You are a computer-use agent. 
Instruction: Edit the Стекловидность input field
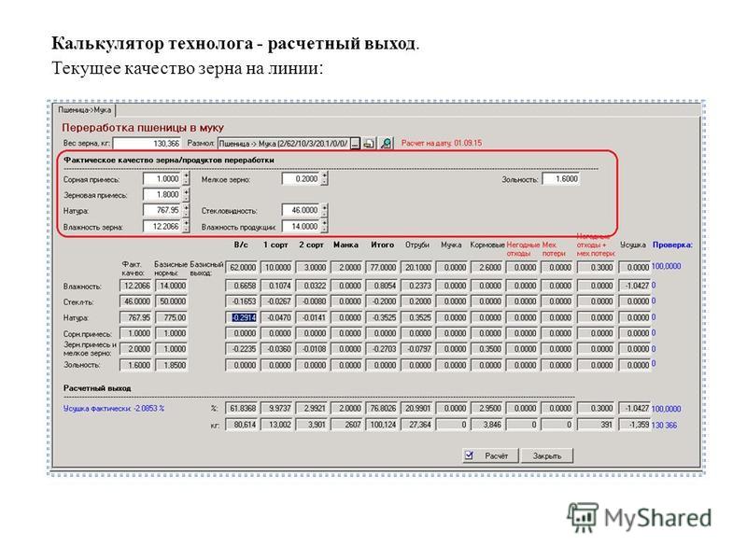pyautogui.click(x=301, y=211)
